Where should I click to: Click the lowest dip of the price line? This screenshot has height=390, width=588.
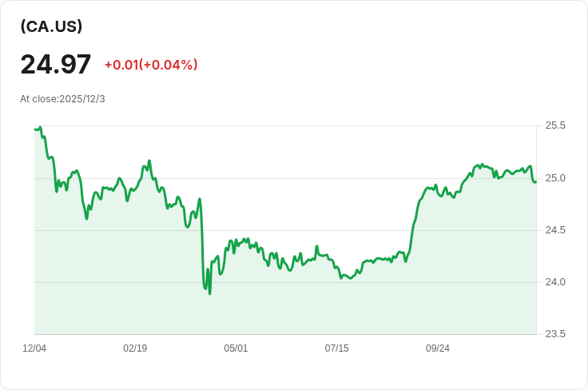click(x=209, y=293)
